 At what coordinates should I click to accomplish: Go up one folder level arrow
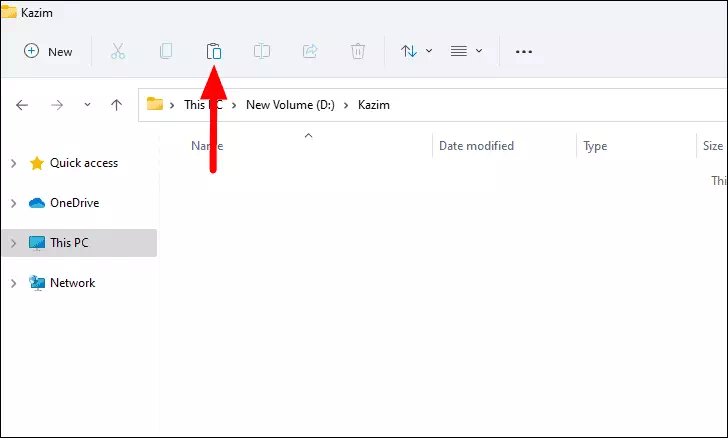[117, 105]
